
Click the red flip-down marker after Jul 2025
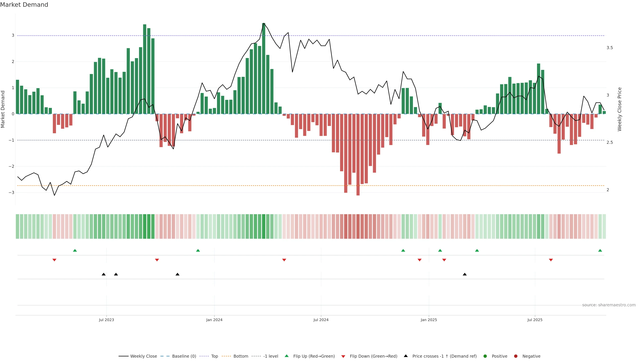click(551, 260)
